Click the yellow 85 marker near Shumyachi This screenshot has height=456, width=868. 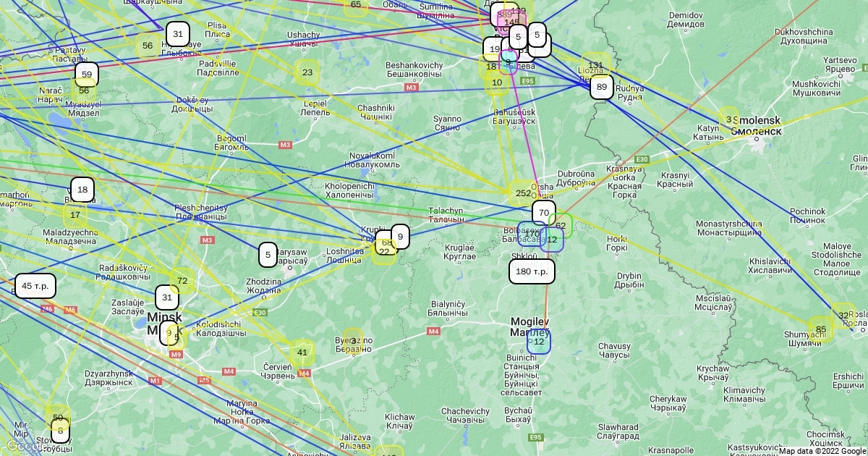[820, 330]
